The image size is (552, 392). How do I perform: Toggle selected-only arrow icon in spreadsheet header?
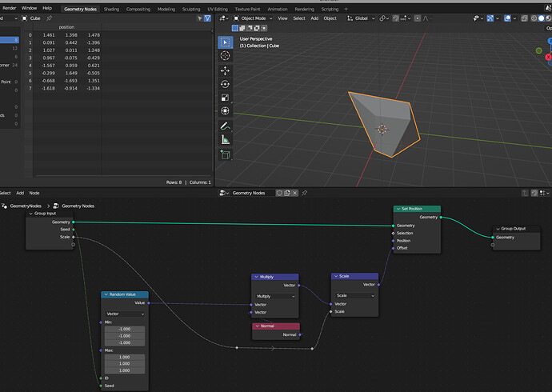pyautogui.click(x=200, y=18)
